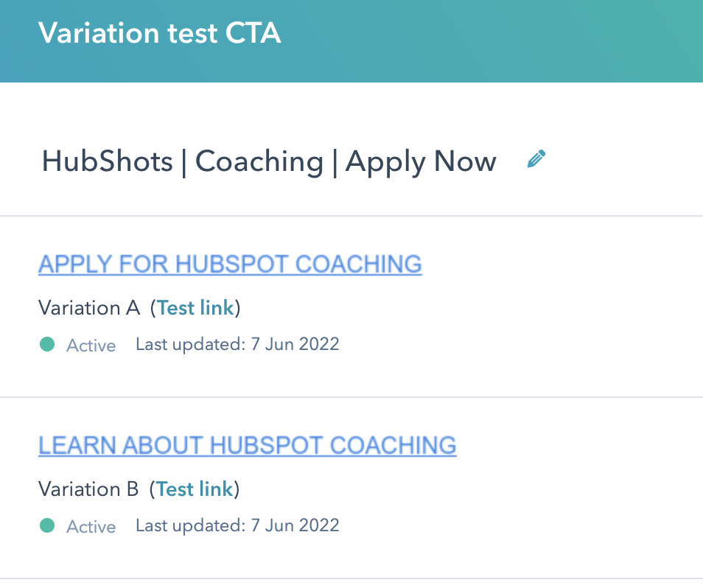
Task: Click the green status dot for Variation A
Action: 47,344
